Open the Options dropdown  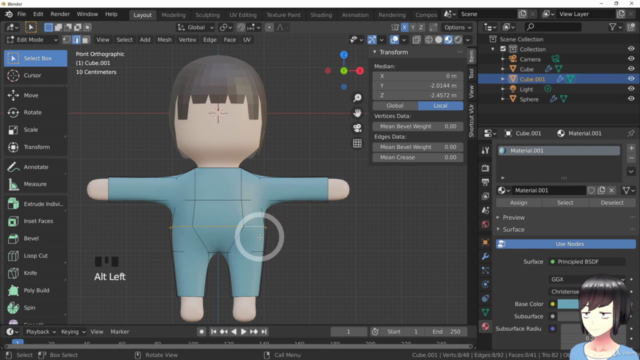pos(458,27)
